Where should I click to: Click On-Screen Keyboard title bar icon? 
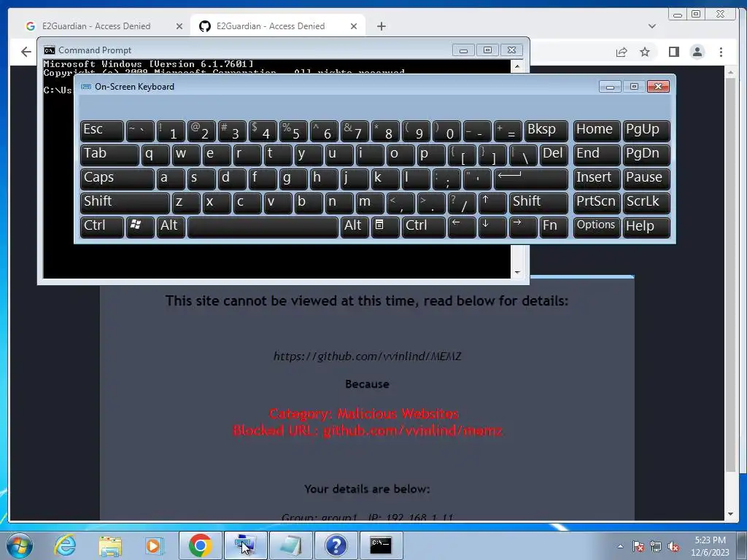(86, 86)
